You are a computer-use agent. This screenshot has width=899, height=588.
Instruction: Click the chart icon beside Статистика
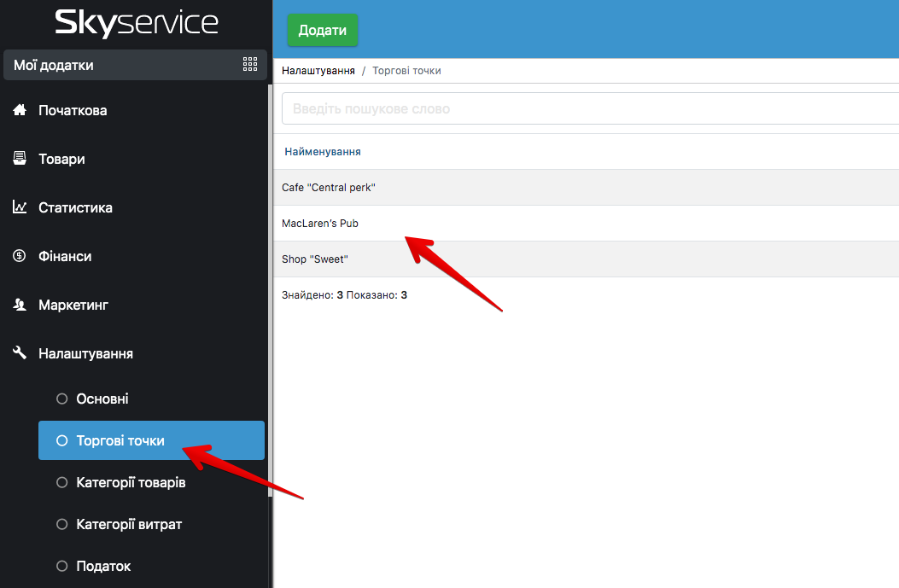[x=20, y=207]
